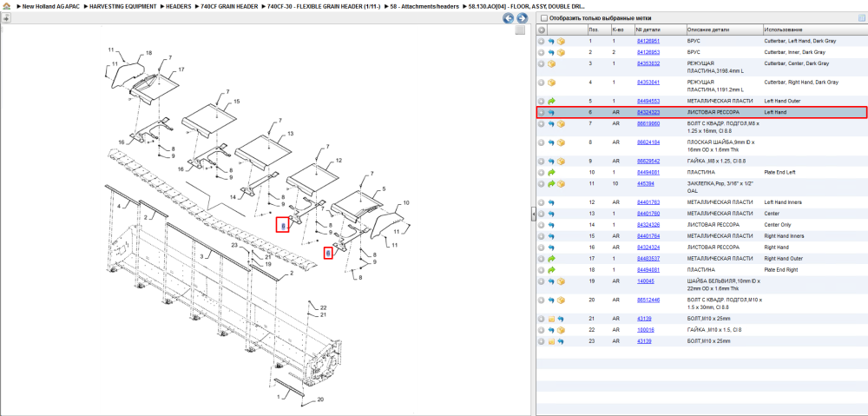Click the pin icon above the diagram

click(x=6, y=17)
